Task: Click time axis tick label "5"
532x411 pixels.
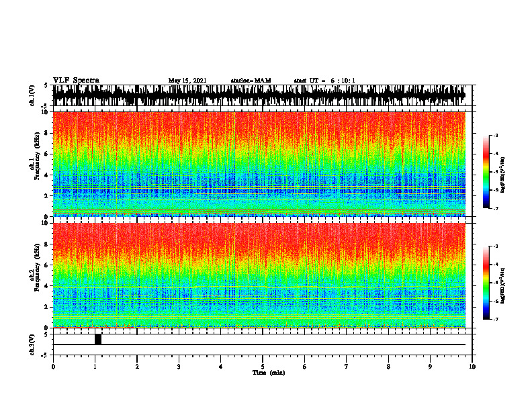Action: pos(263,367)
